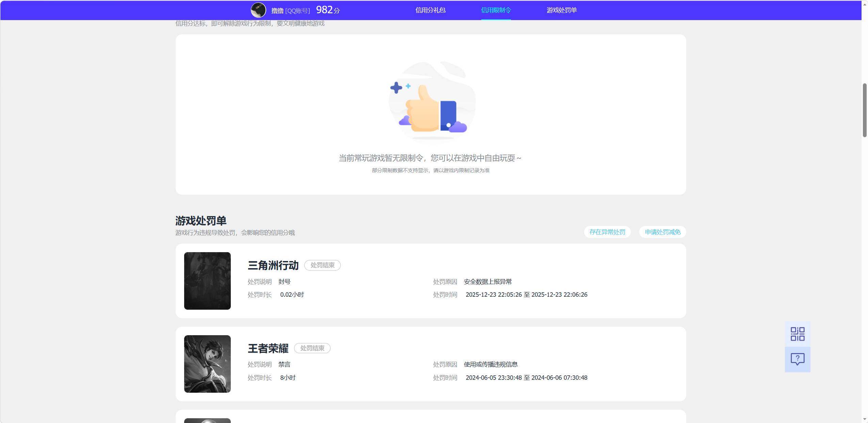Viewport: 868px width, 423px height.
Task: Click the user avatar in the top bar
Action: [x=258, y=10]
